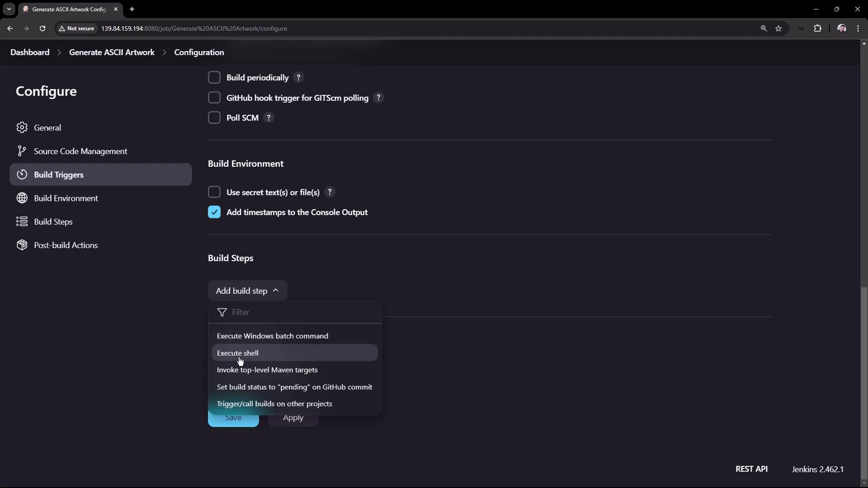
Task: Click the Filter field in build step menu
Action: (303, 312)
